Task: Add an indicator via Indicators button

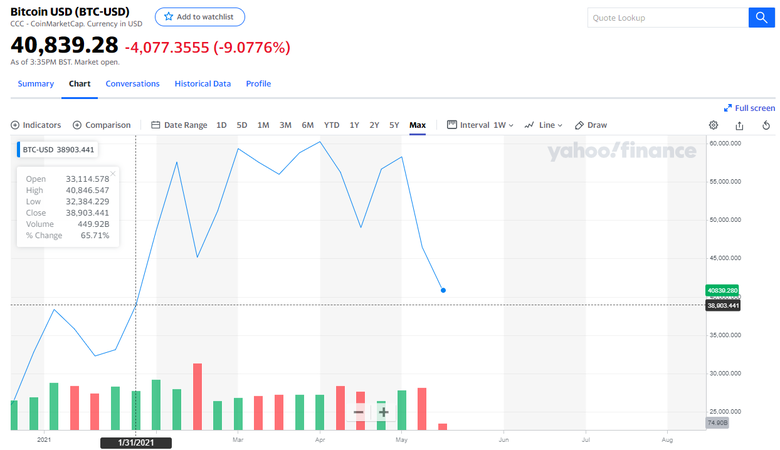Action: point(36,125)
